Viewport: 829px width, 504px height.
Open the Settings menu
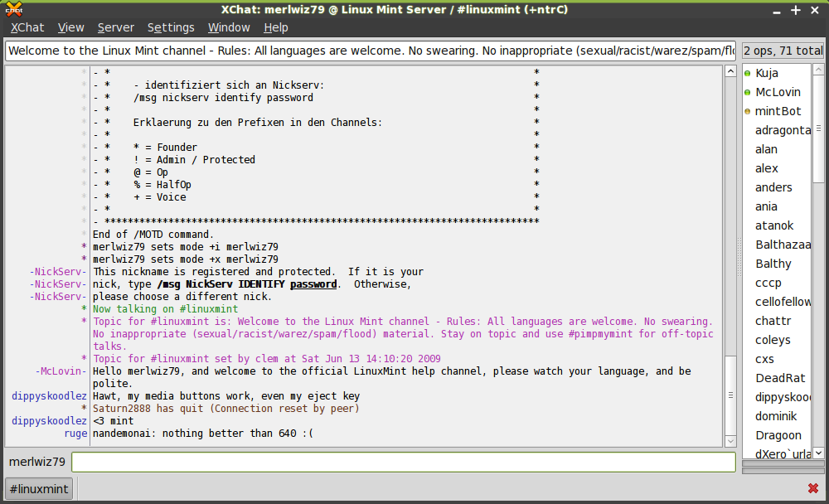click(x=171, y=27)
